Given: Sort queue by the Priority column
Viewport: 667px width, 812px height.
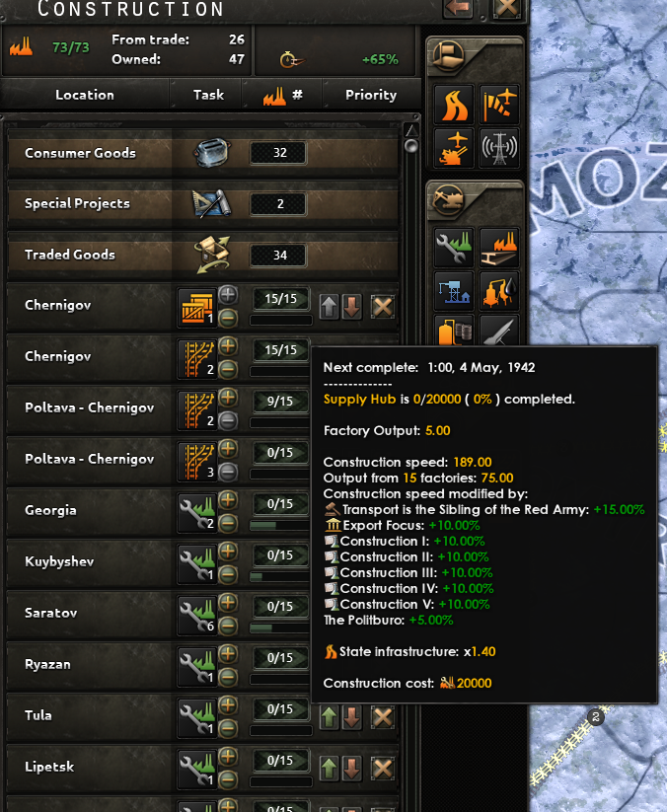Looking at the screenshot, I should [371, 95].
